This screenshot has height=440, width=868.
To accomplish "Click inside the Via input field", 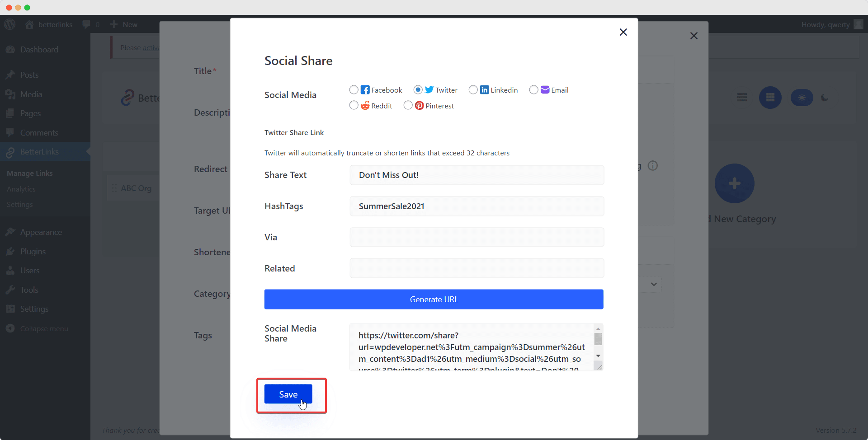I will 476,237.
